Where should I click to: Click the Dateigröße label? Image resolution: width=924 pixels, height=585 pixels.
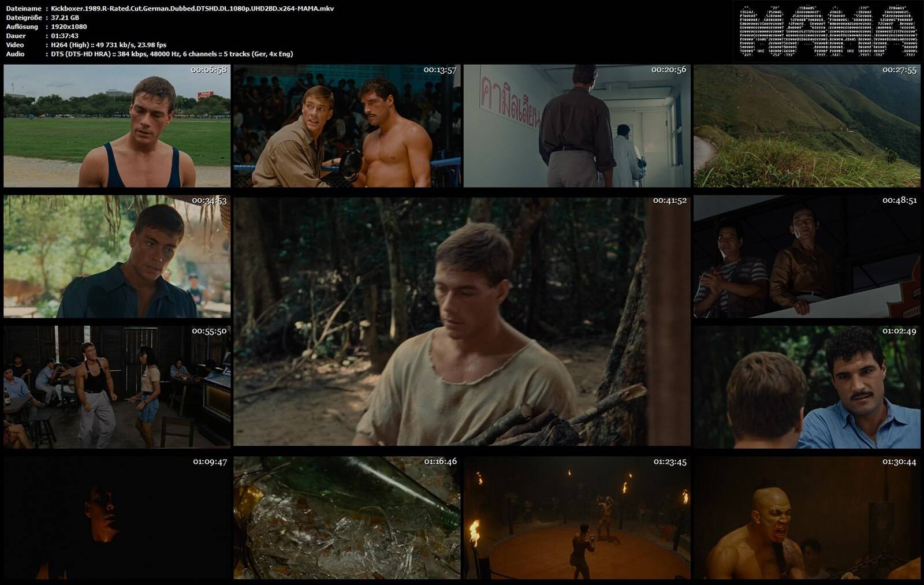(x=24, y=17)
